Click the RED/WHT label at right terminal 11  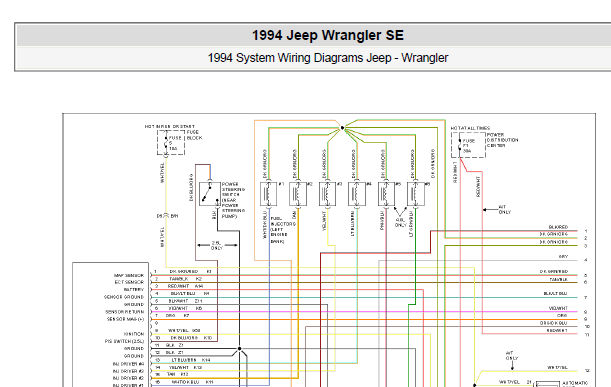[557, 330]
